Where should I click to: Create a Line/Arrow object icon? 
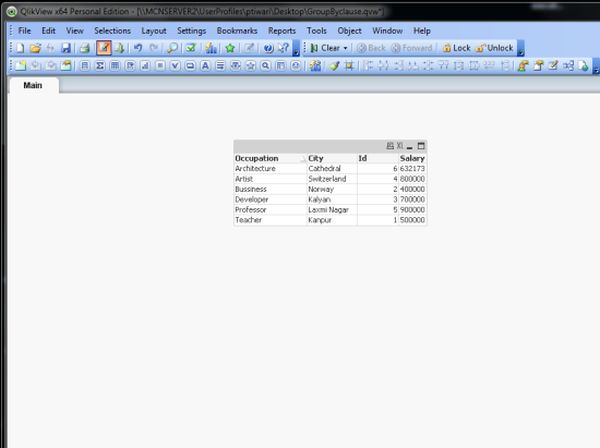(x=220, y=66)
